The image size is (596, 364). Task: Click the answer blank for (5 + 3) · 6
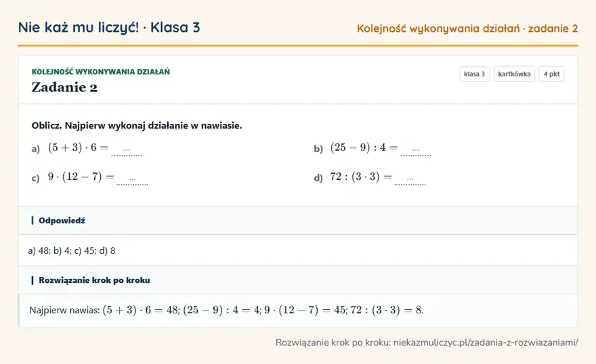point(127,150)
